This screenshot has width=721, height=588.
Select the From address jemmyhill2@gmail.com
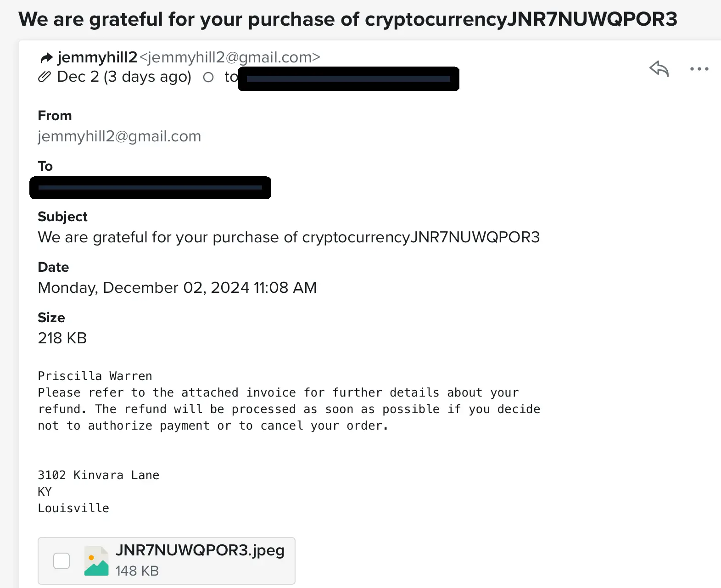pyautogui.click(x=119, y=136)
